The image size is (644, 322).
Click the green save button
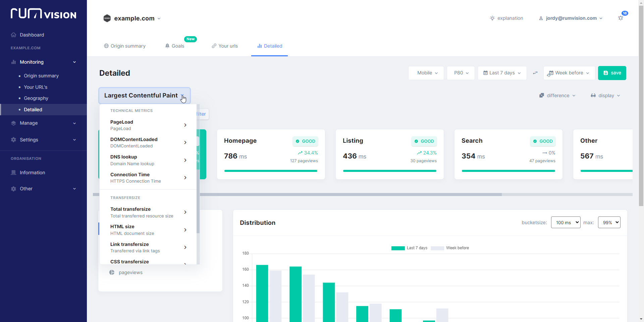(x=612, y=73)
